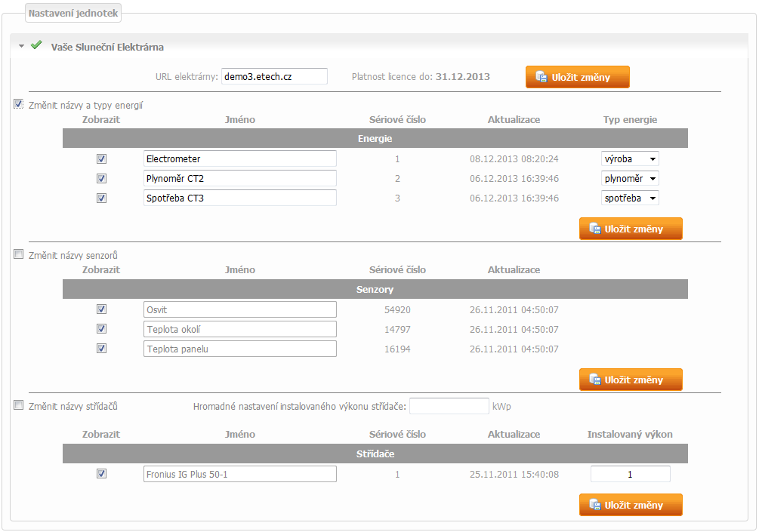Click the bulk installed power kWp field
759x532 pixels.
coord(449,406)
